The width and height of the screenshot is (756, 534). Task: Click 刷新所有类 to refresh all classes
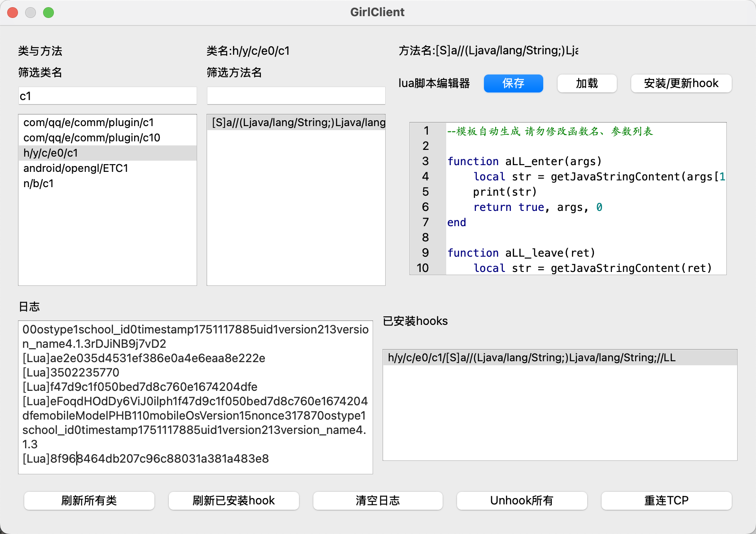pyautogui.click(x=89, y=501)
